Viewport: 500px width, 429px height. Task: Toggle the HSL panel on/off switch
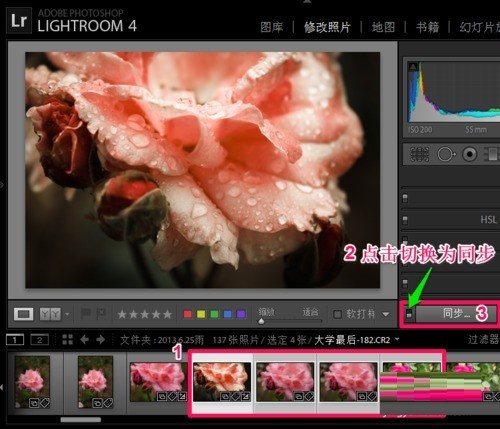point(405,220)
